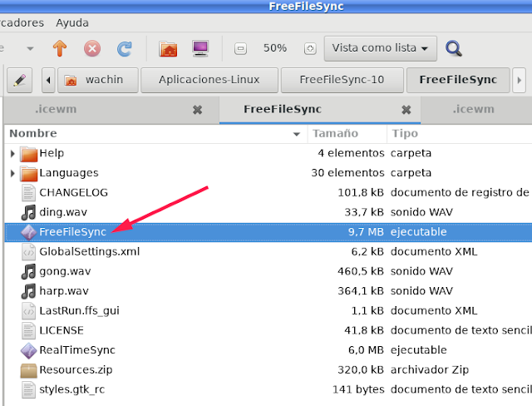Screen dimensions: 532x406
Task: Click the RealTimeSync file name
Action: pos(77,350)
